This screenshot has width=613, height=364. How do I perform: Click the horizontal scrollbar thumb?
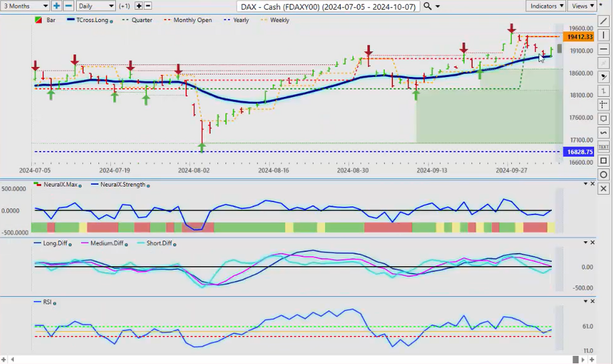tap(575, 359)
